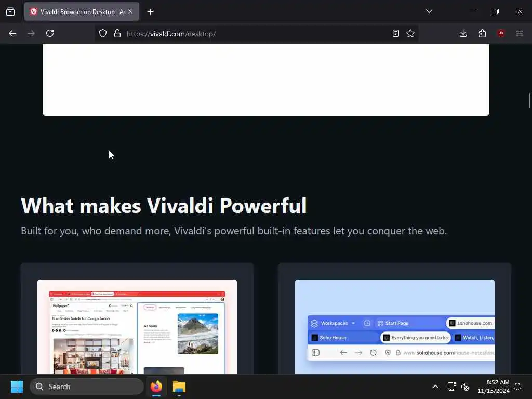Restore down the Firefox window
This screenshot has width=532, height=399.
(496, 11)
